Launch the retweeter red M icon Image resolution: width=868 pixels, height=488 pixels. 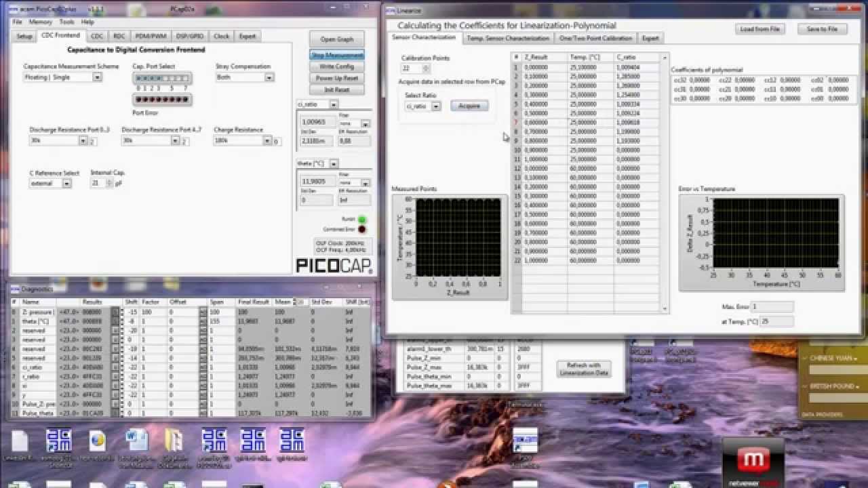tap(753, 461)
